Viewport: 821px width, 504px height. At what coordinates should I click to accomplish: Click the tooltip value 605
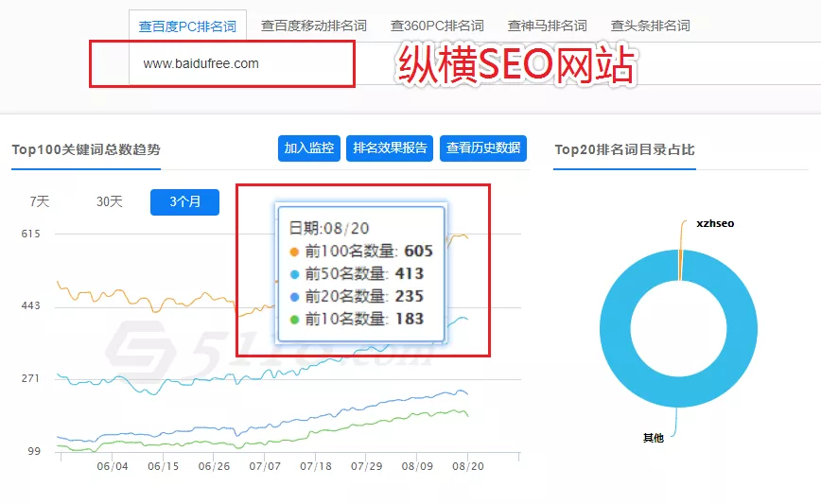(x=418, y=252)
